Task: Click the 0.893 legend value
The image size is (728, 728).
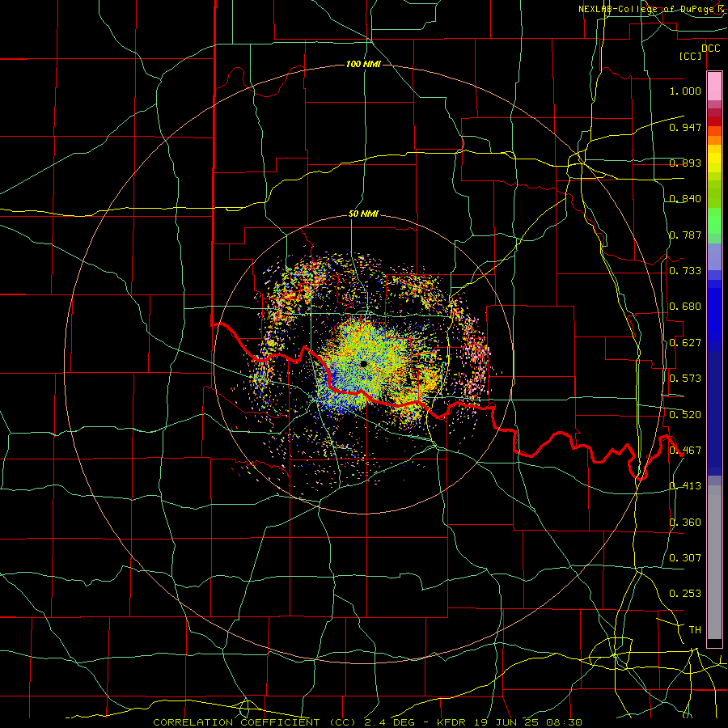Action: (x=685, y=163)
